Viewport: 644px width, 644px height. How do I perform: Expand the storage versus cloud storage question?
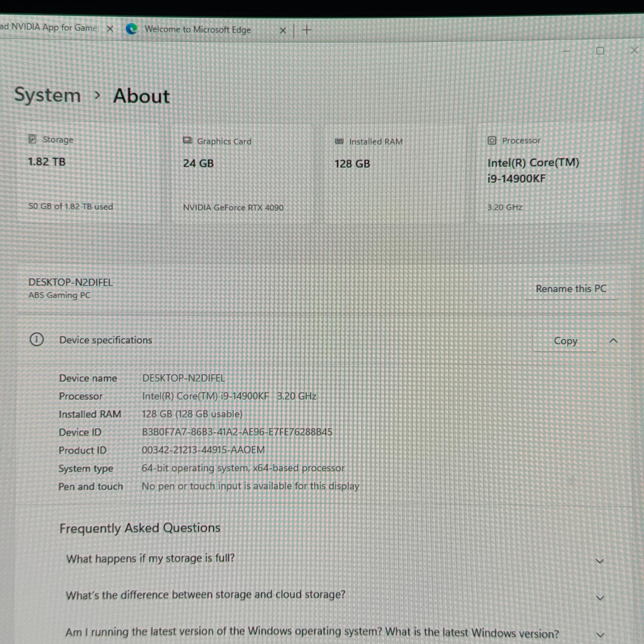[599, 598]
